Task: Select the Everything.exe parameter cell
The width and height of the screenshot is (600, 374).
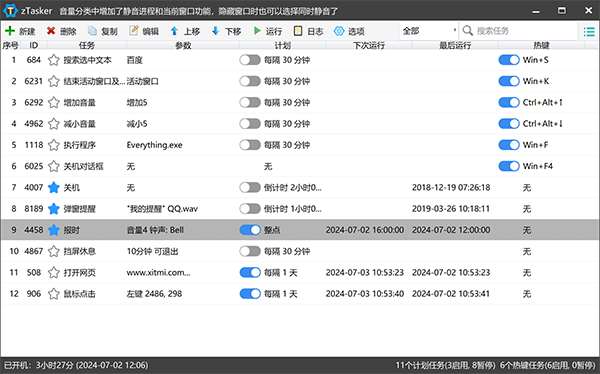Action: [155, 145]
